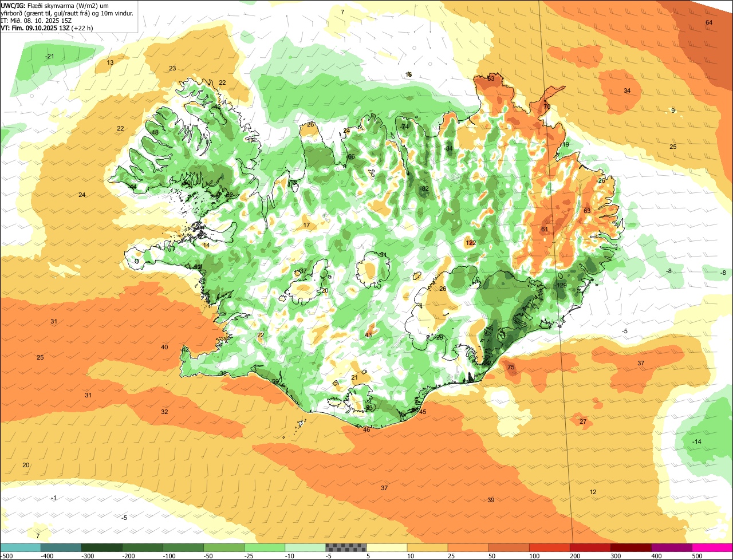Click the value 122 in the highlands
Screen dimensions: 733x560
point(471,243)
